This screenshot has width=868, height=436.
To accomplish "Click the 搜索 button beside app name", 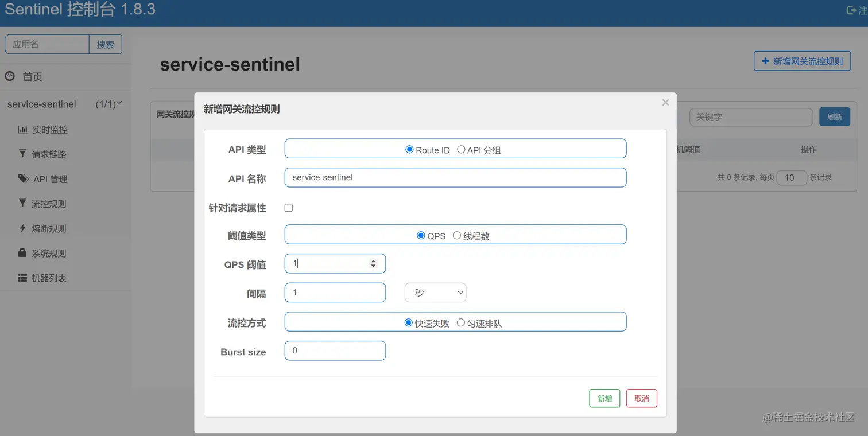I will 106,44.
